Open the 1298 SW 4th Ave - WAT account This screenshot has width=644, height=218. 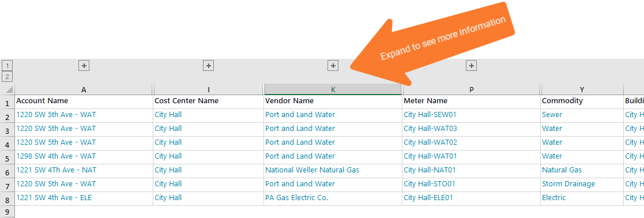[x=56, y=156]
